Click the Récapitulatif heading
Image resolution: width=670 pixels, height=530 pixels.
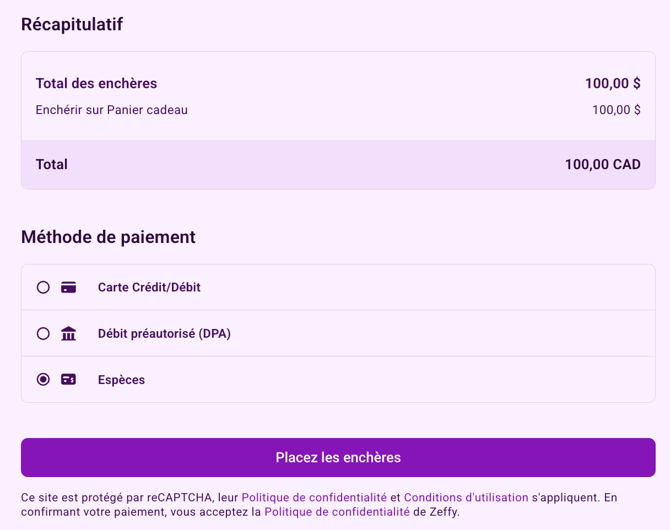click(72, 25)
